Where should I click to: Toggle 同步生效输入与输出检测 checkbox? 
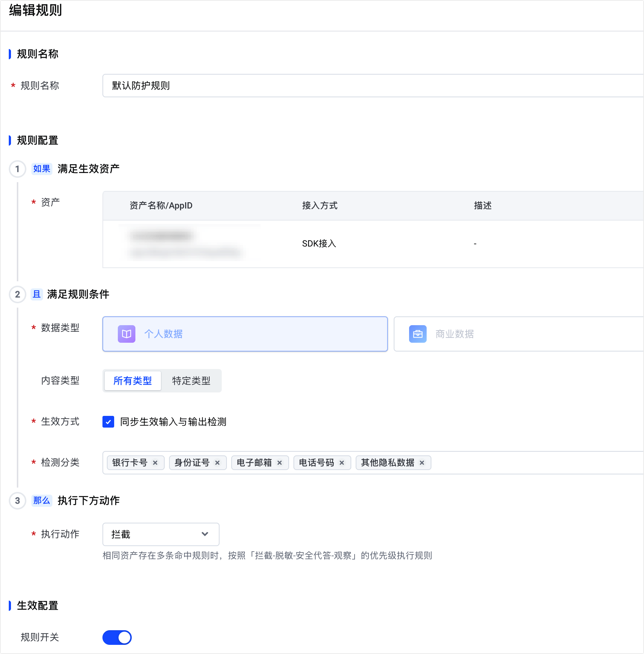click(108, 422)
